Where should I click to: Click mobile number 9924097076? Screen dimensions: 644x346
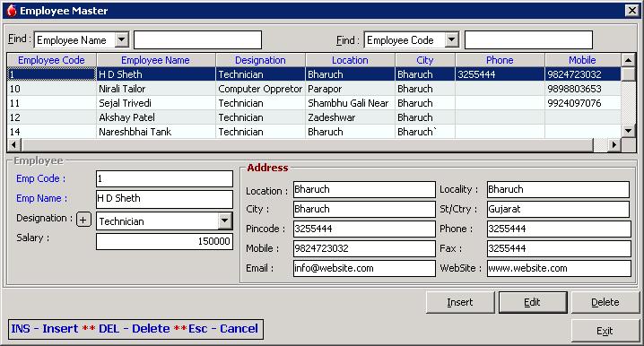pyautogui.click(x=582, y=103)
